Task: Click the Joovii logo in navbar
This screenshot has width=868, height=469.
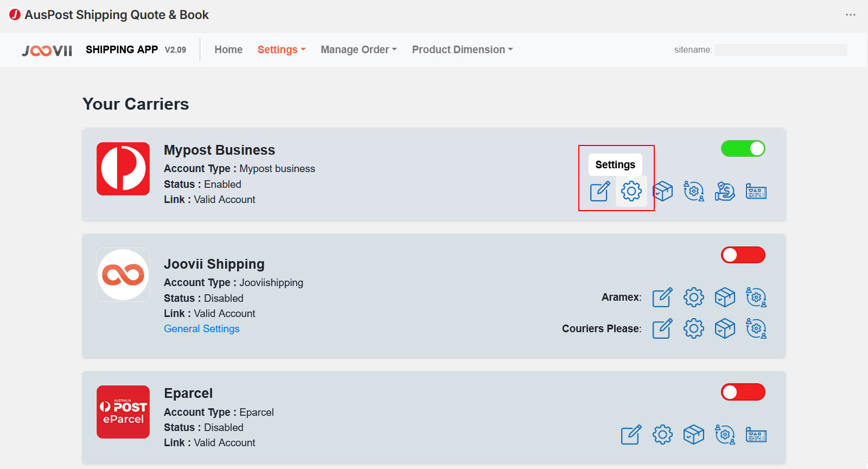Action: pos(47,50)
